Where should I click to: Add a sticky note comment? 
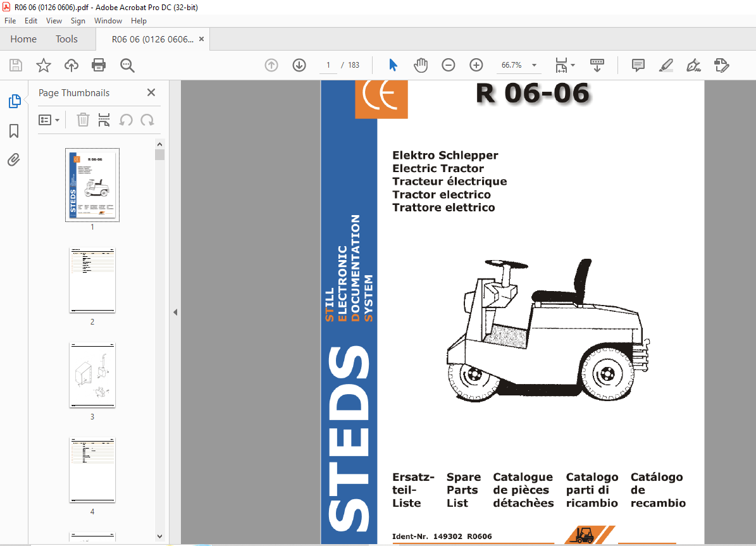(638, 65)
